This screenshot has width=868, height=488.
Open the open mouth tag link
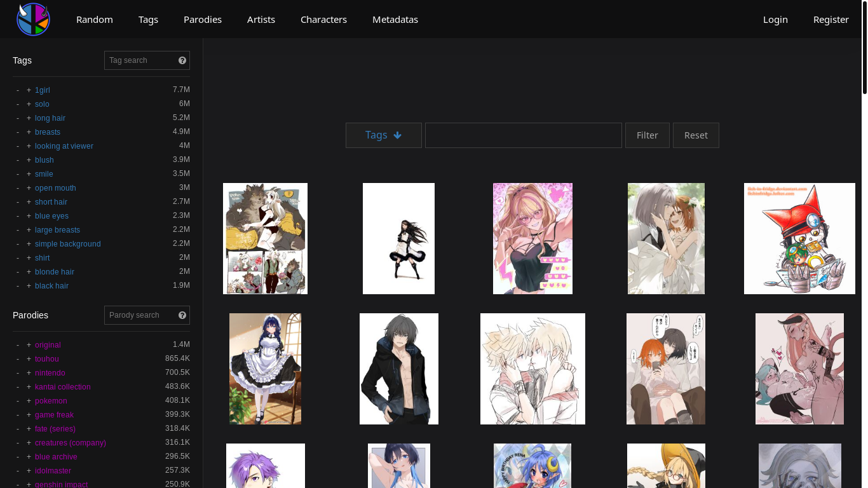click(x=55, y=188)
